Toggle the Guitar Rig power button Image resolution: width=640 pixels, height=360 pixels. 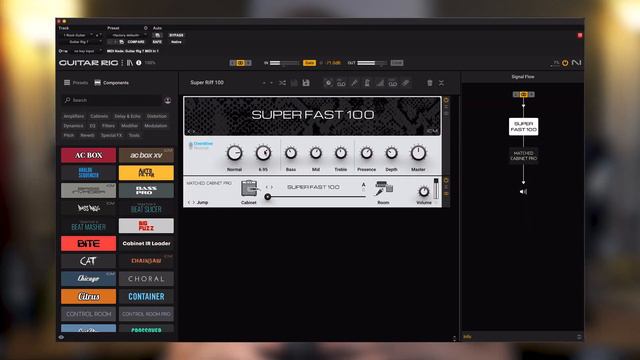coord(565,63)
